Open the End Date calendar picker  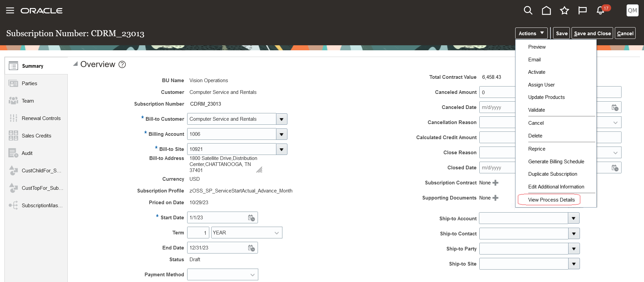point(251,248)
